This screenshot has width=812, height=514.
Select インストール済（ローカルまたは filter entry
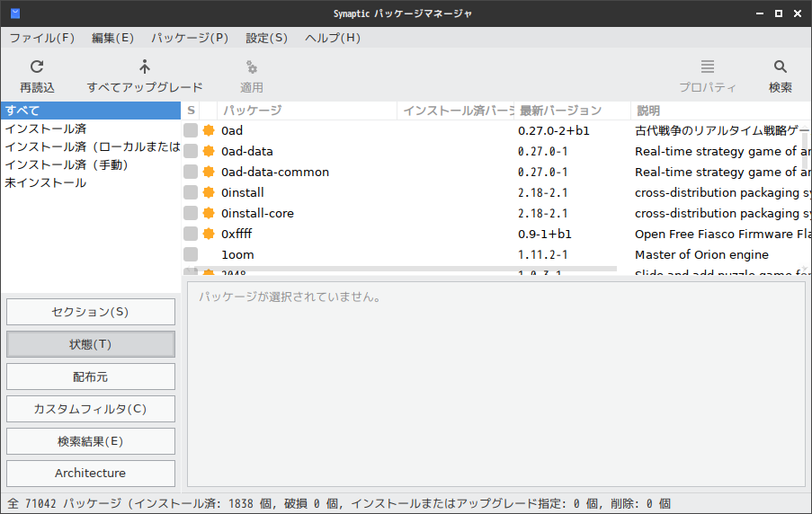pyautogui.click(x=91, y=147)
